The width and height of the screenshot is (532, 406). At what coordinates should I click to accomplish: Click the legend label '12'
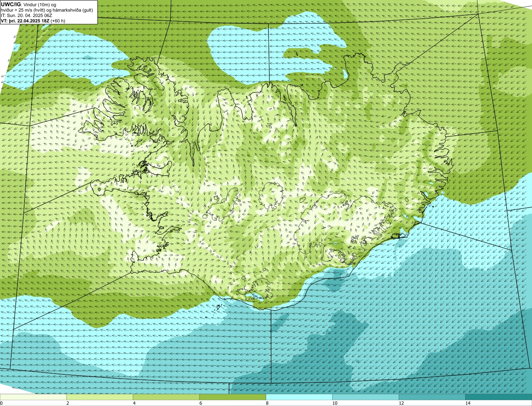point(401,403)
